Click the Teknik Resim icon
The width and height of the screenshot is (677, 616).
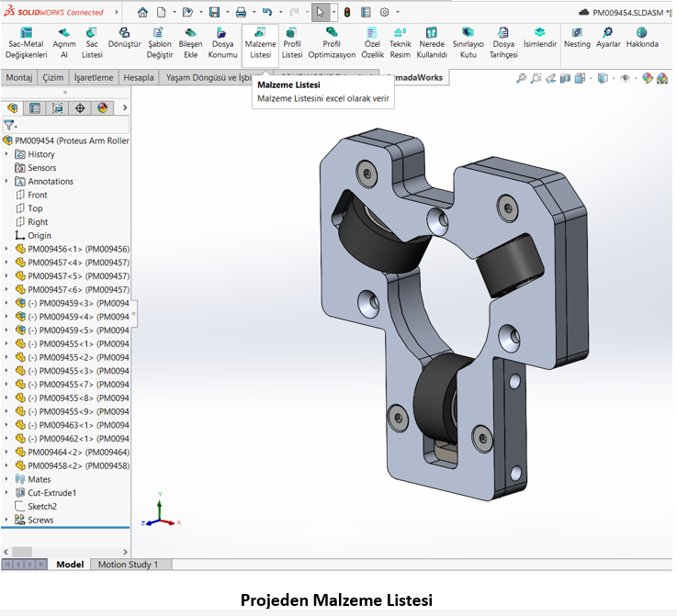coord(401,42)
